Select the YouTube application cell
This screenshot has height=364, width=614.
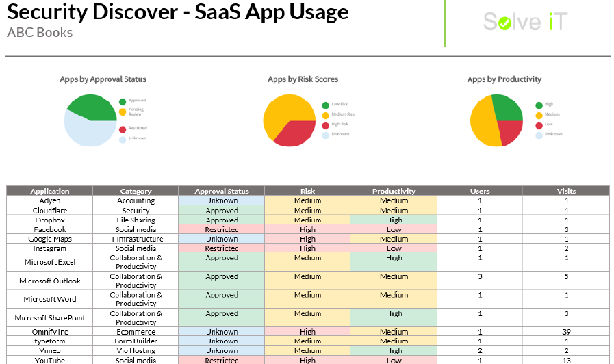[x=50, y=360]
